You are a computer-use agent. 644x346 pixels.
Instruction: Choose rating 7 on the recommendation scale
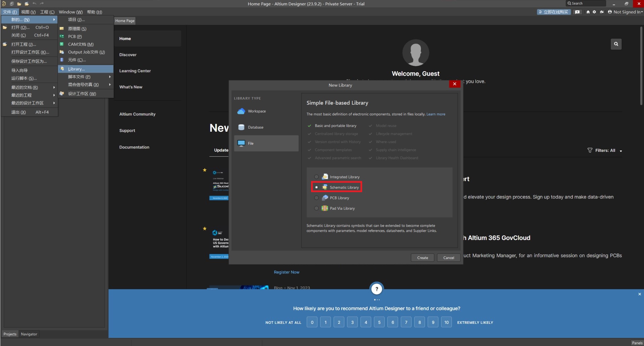coord(406,322)
